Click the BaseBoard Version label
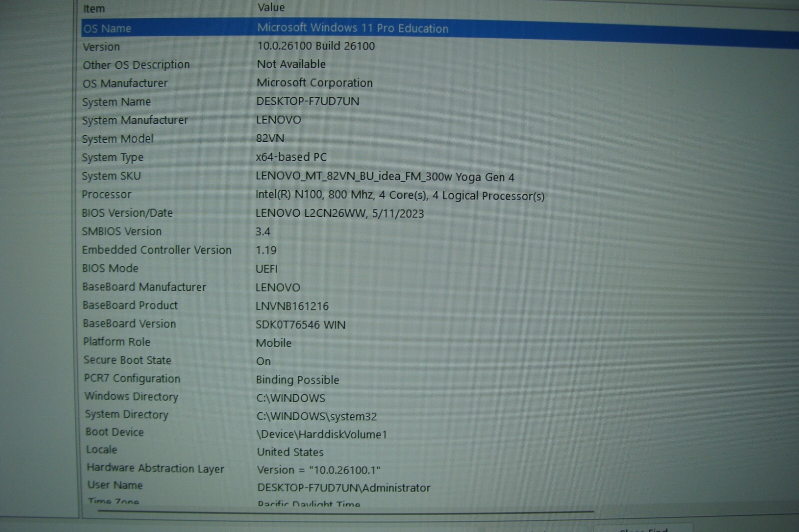The image size is (799, 532). click(x=129, y=324)
